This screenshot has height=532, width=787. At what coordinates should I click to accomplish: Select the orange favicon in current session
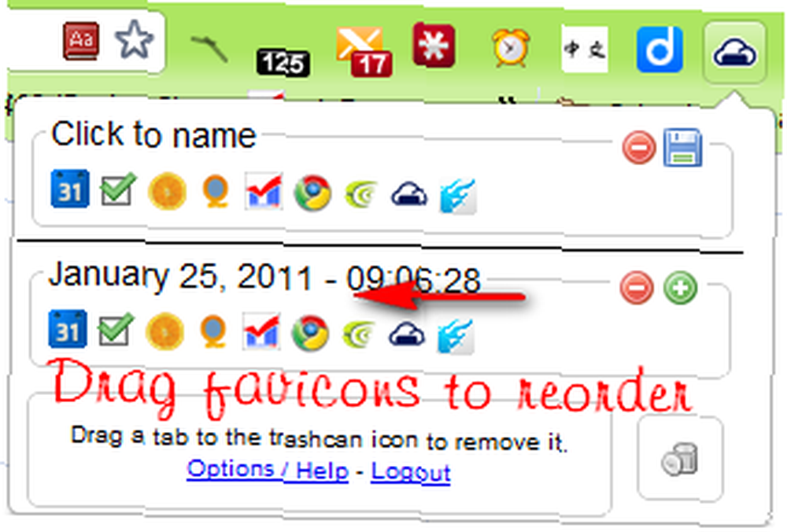(x=167, y=190)
